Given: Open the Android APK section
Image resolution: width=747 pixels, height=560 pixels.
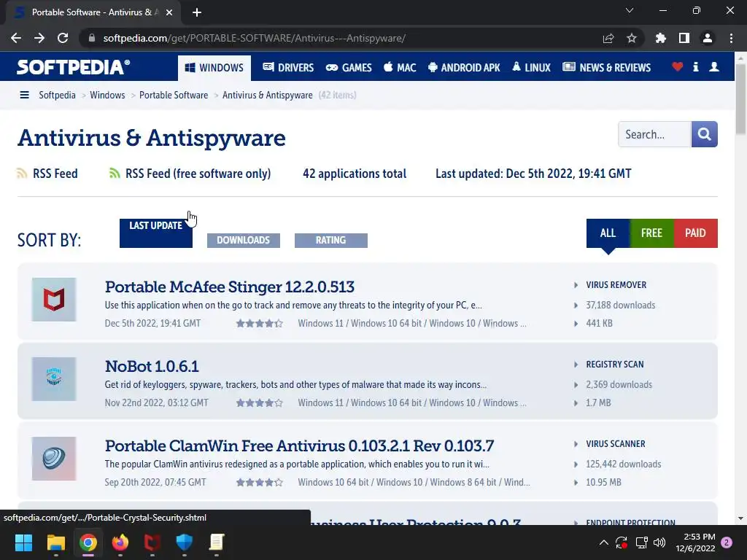Looking at the screenshot, I should (464, 68).
